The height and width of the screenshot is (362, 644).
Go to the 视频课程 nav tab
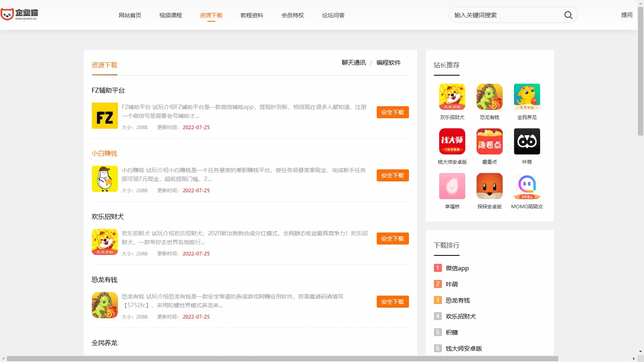tap(171, 15)
